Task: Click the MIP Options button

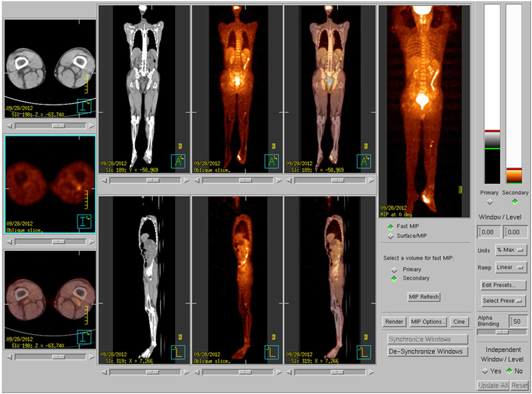Action: tap(428, 322)
